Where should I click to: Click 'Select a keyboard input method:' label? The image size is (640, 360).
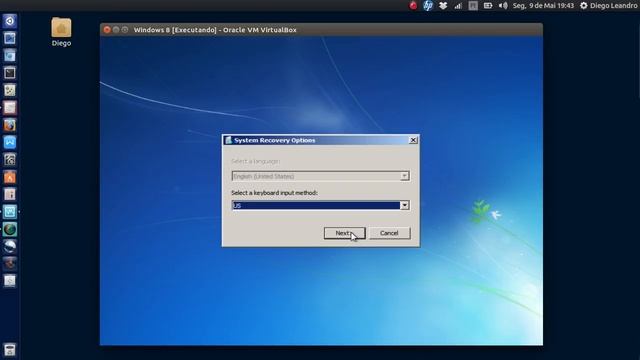pyautogui.click(x=274, y=193)
